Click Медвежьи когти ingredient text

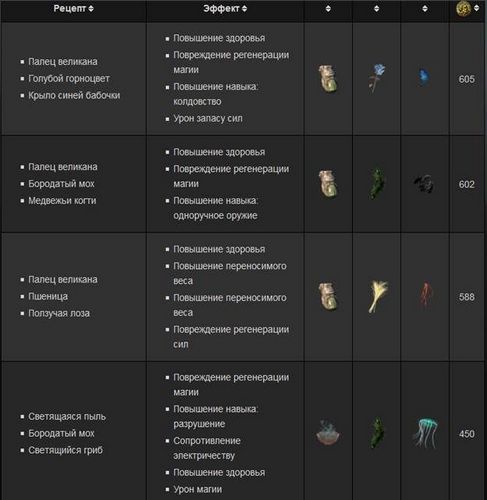62,201
